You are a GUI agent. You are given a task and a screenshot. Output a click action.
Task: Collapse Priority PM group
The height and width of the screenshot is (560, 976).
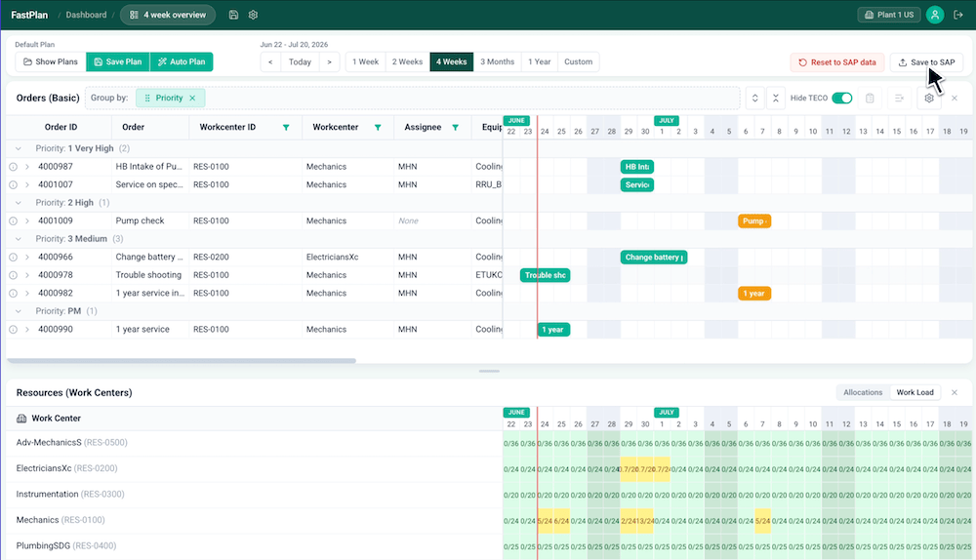(x=18, y=310)
